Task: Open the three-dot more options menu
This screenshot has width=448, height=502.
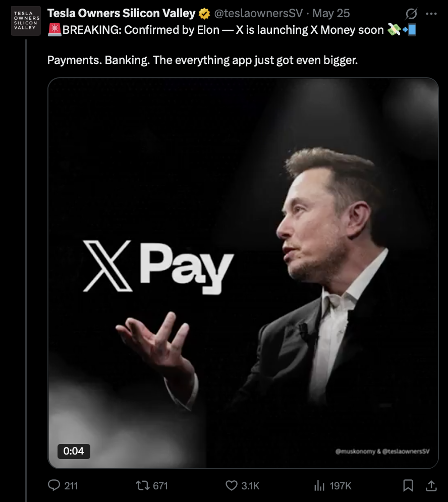Action: point(431,14)
